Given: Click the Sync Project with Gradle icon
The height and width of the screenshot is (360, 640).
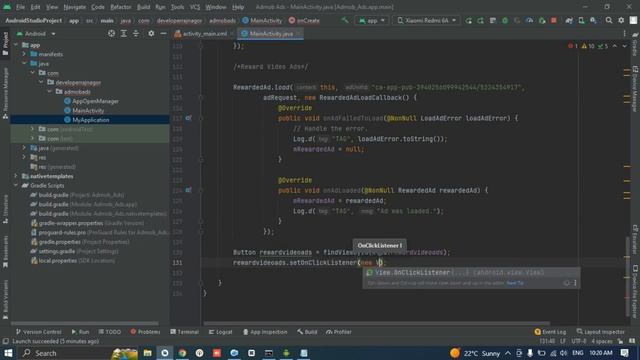Looking at the screenshot, I should pyautogui.click(x=569, y=20).
